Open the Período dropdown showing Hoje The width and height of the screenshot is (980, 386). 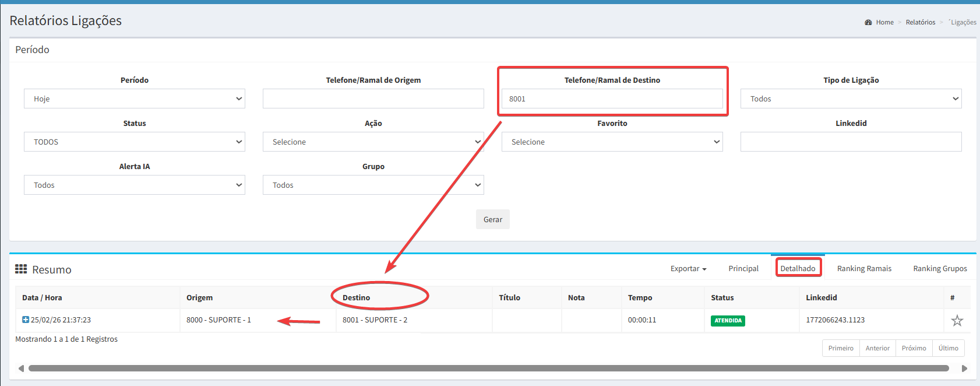tap(134, 99)
